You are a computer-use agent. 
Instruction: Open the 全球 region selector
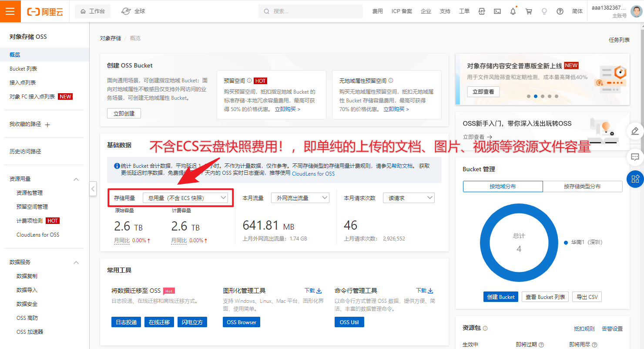[x=133, y=11]
